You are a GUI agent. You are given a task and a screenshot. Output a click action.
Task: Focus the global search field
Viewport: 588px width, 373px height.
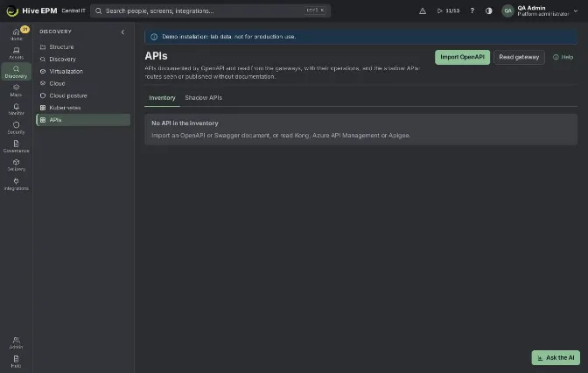pyautogui.click(x=210, y=11)
